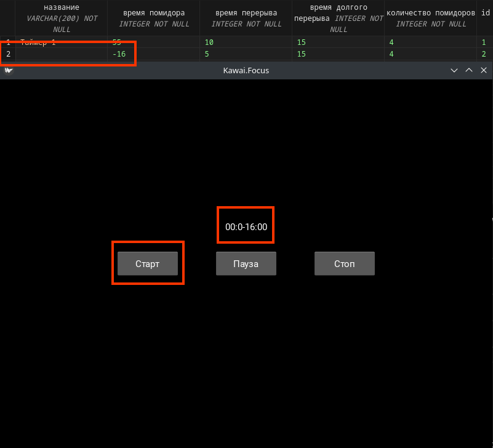Close the Kawai.Focus window

[483, 70]
